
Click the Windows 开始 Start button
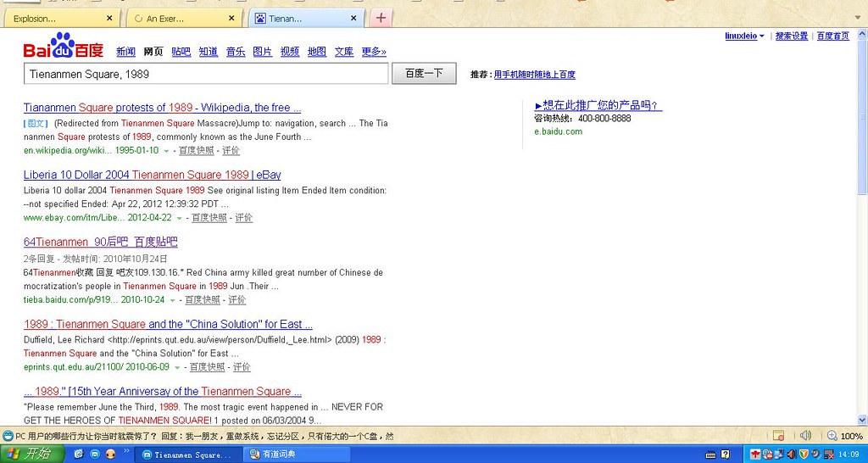tap(32, 455)
